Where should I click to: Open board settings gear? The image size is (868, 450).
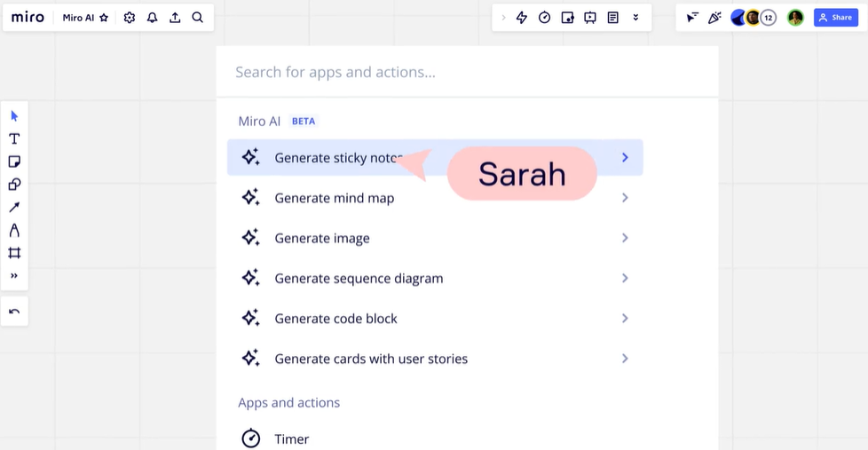[x=130, y=18]
